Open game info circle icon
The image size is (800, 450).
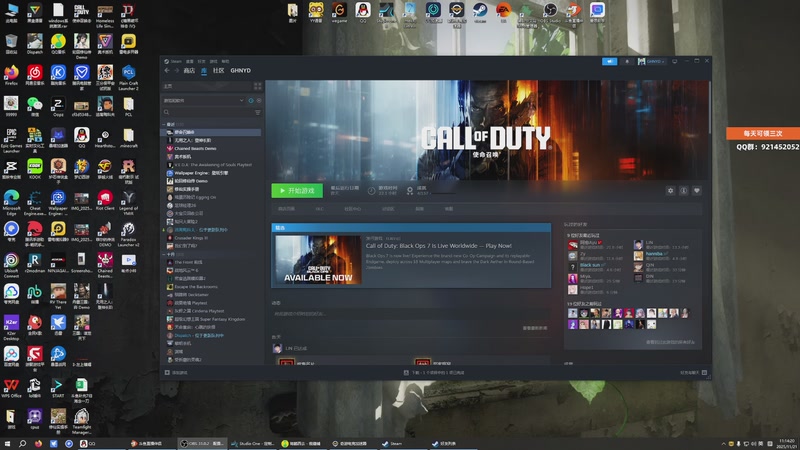(x=684, y=191)
